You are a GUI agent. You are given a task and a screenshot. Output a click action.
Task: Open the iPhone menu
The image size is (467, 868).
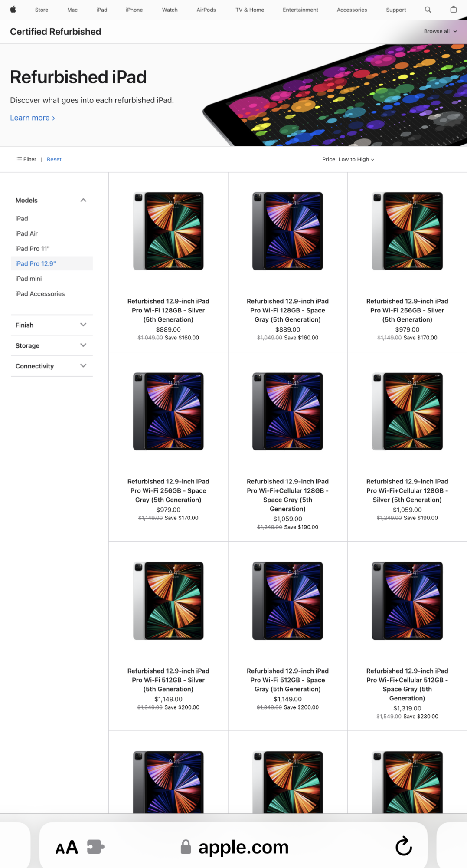[134, 10]
